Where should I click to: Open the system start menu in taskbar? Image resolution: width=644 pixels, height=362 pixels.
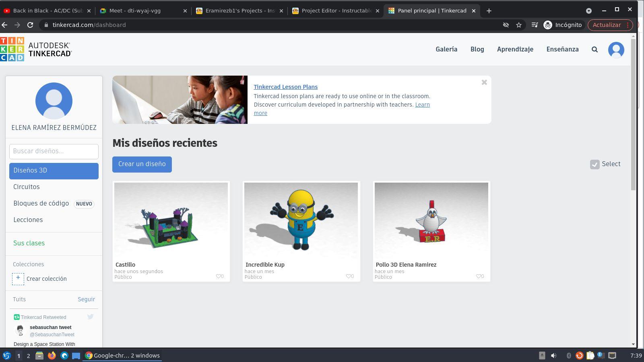point(6,356)
